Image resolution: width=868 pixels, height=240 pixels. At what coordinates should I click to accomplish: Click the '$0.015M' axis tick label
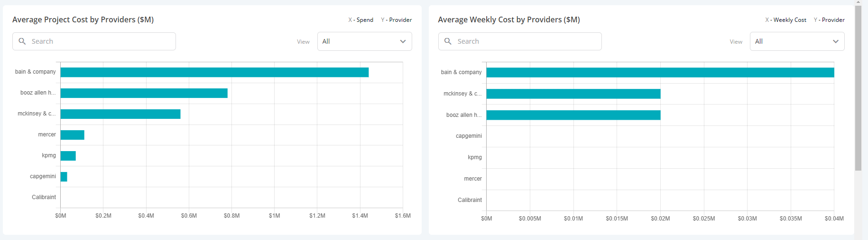(617, 219)
